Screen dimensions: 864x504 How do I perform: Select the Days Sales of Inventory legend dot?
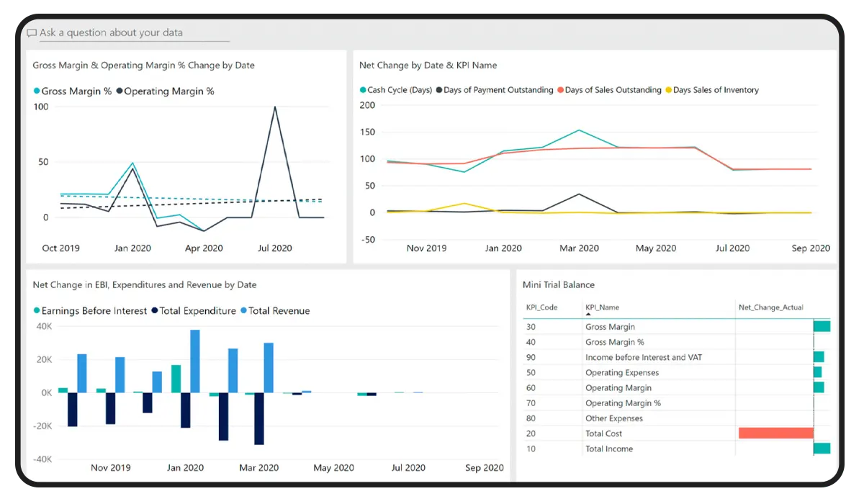(668, 91)
